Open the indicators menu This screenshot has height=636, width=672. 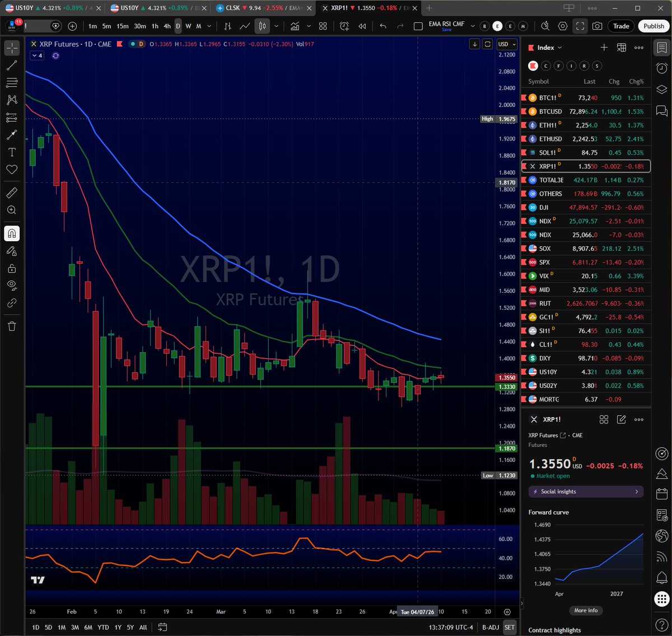point(295,26)
